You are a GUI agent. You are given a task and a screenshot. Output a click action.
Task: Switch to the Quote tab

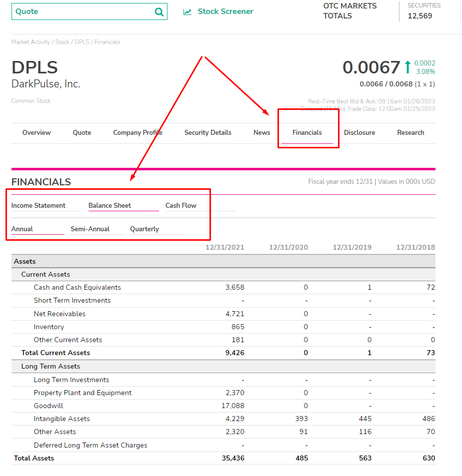[x=82, y=133]
